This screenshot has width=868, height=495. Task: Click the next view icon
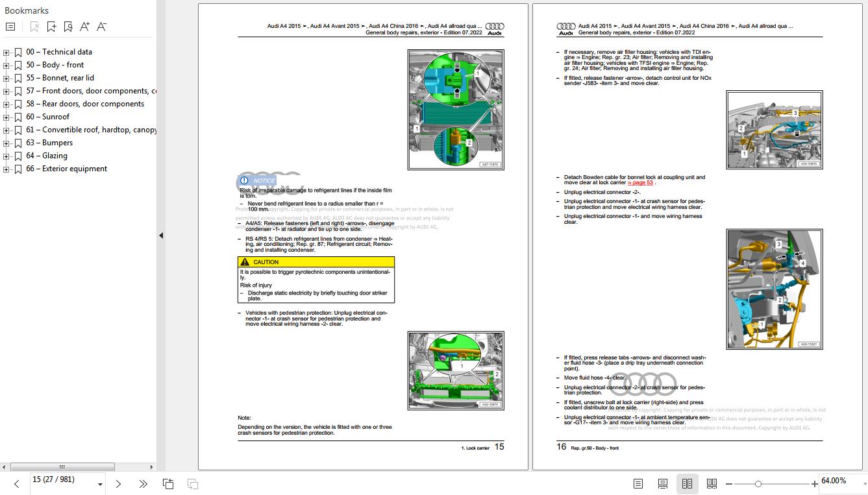[192, 484]
